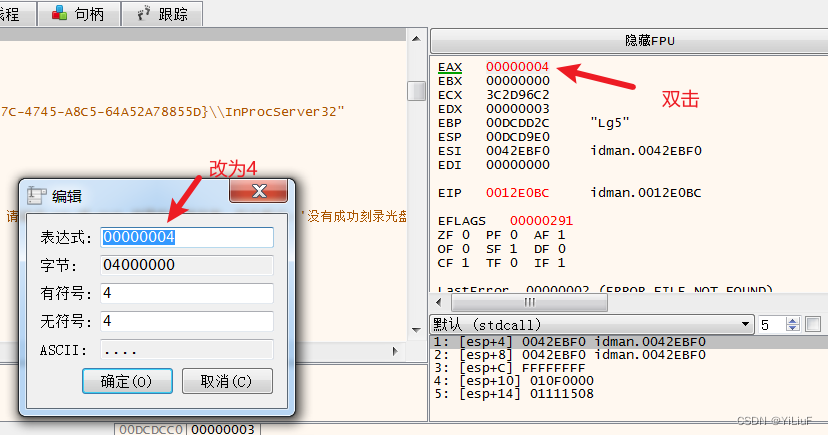828x435 pixels.
Task: Click the 跟踪 tab footprint icon
Action: (144, 13)
